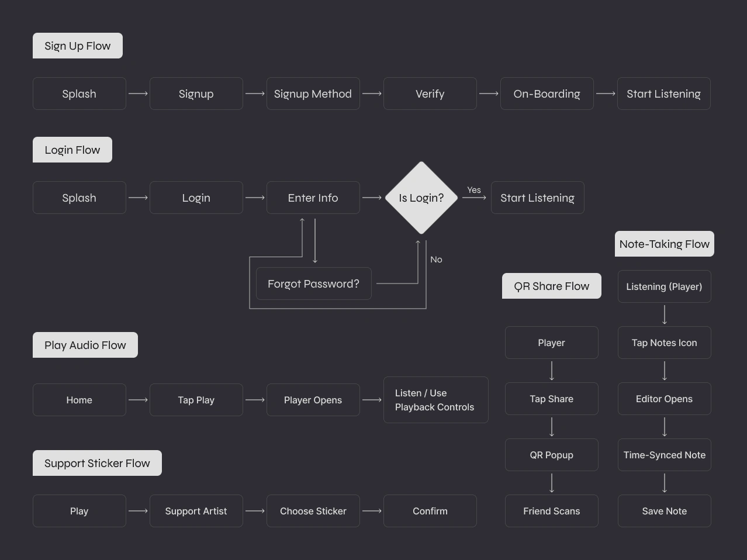Select the Note-Taking Flow label

click(x=664, y=244)
